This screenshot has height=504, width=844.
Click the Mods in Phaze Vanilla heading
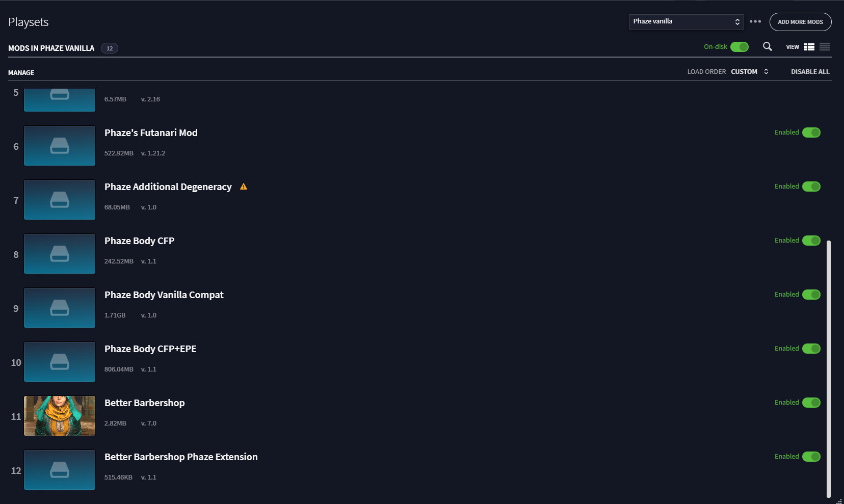[x=51, y=48]
